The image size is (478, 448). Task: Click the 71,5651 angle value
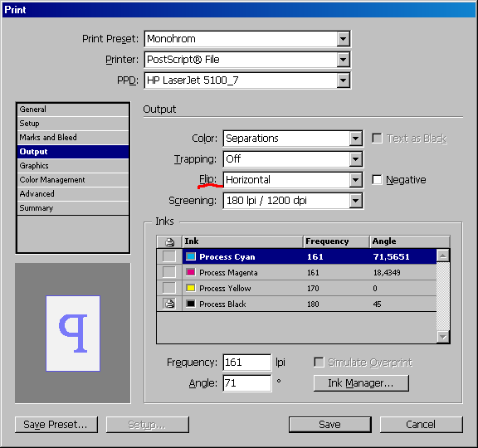[x=392, y=257]
